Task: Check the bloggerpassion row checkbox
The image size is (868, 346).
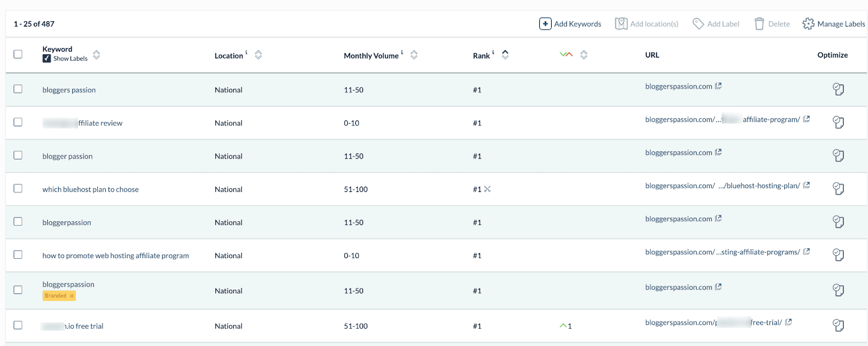Action: 18,221
